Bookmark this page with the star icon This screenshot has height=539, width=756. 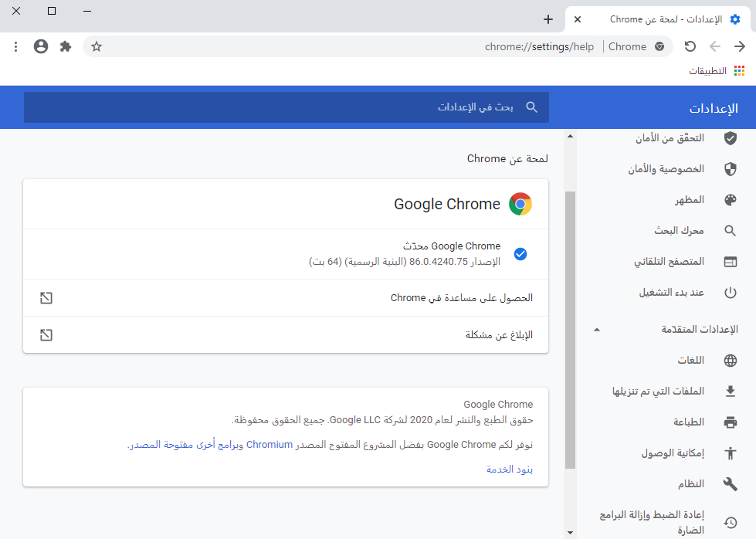pos(97,47)
